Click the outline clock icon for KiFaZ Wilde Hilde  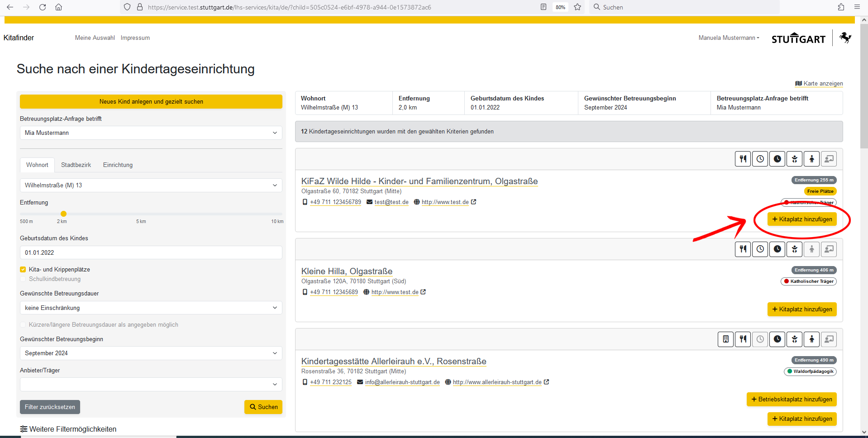[760, 159]
